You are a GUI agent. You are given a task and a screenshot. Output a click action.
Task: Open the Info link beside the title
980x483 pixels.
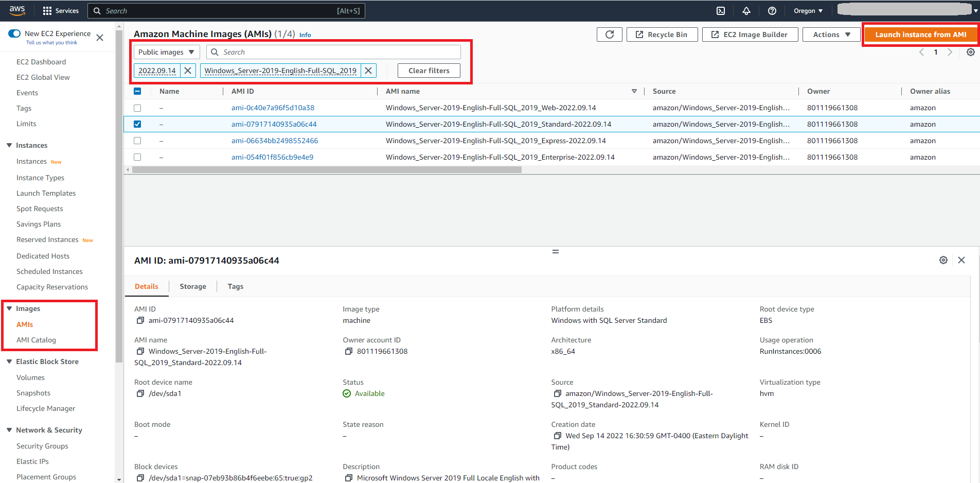[305, 35]
